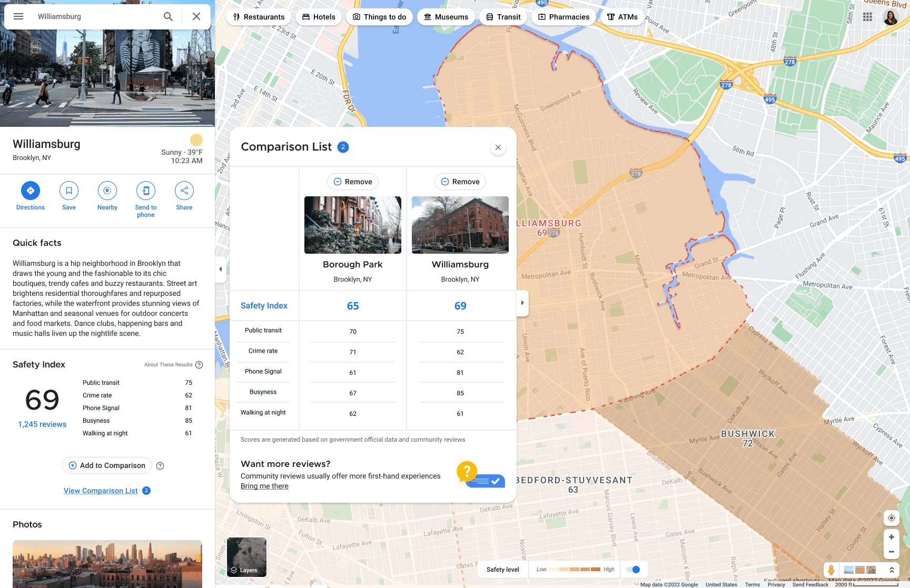Open the Google account avatar
910x588 pixels.
pyautogui.click(x=891, y=17)
